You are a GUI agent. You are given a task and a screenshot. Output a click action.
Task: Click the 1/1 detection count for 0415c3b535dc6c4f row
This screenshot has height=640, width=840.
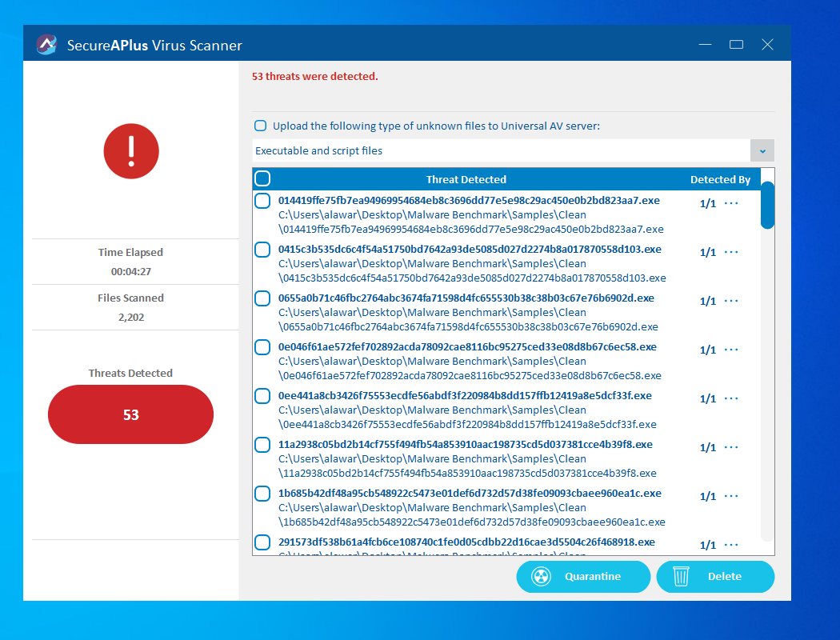[x=708, y=252]
